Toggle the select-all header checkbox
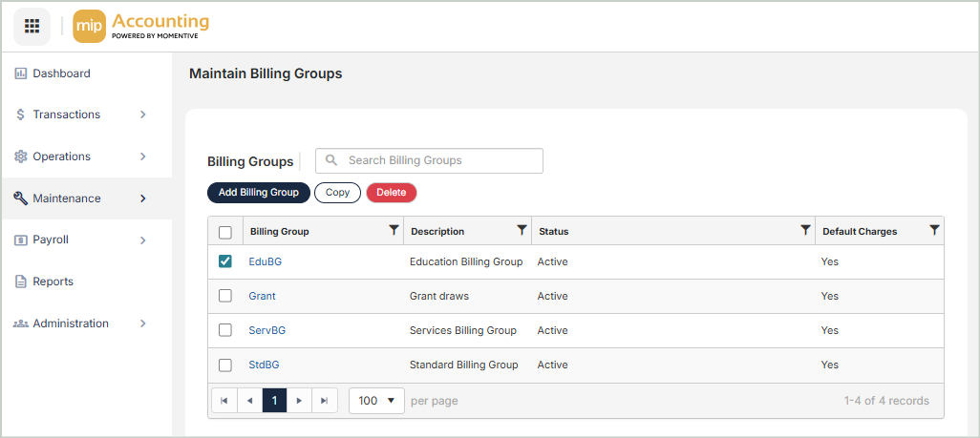 click(225, 232)
